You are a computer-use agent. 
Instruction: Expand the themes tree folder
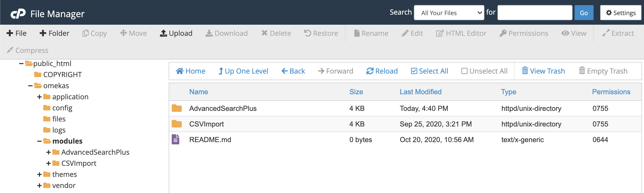pos(40,174)
